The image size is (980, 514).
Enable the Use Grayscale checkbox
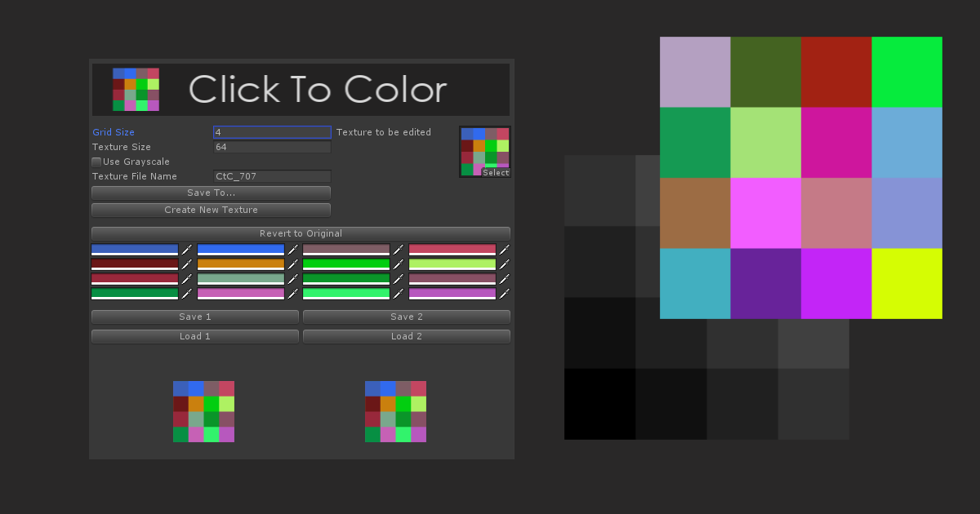coord(96,162)
